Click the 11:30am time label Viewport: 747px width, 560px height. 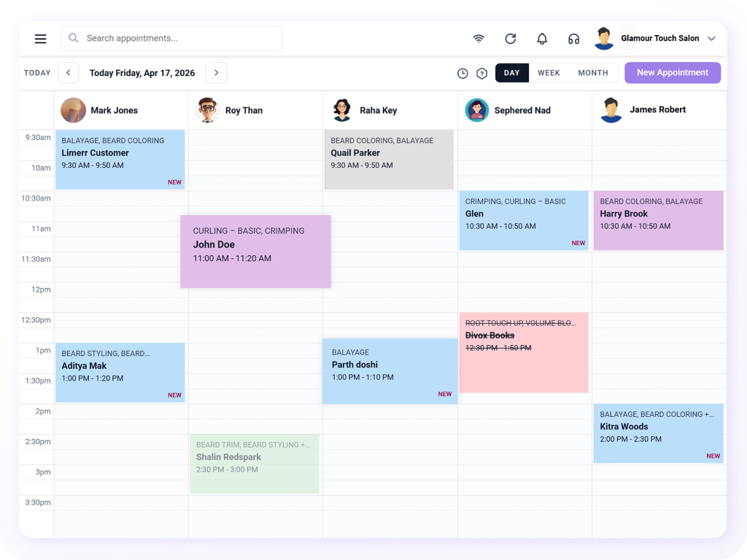[36, 259]
